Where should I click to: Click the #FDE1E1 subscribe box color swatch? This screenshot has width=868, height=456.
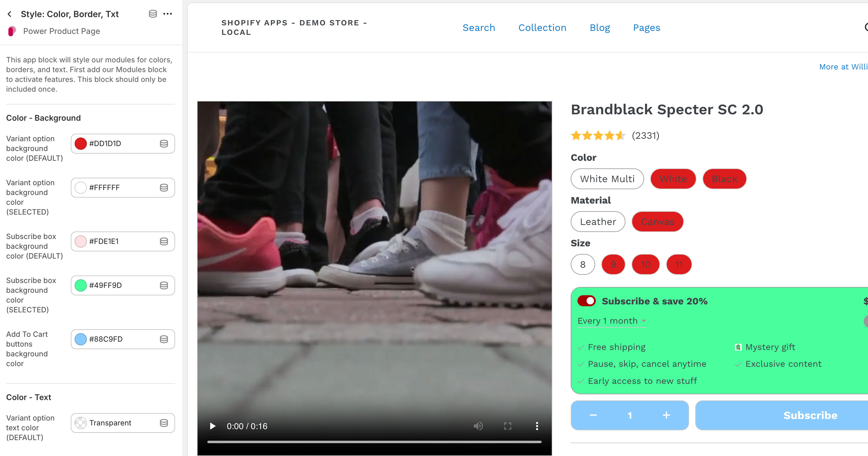coord(80,241)
